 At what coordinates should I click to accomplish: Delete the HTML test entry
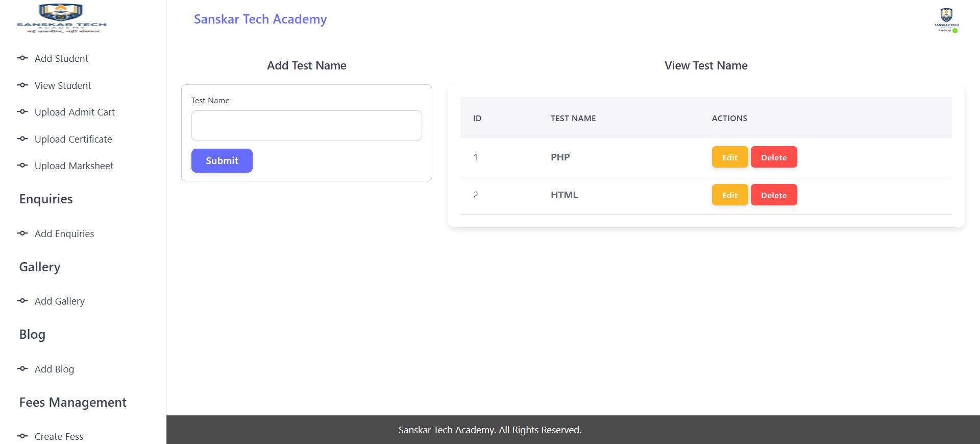click(x=773, y=195)
